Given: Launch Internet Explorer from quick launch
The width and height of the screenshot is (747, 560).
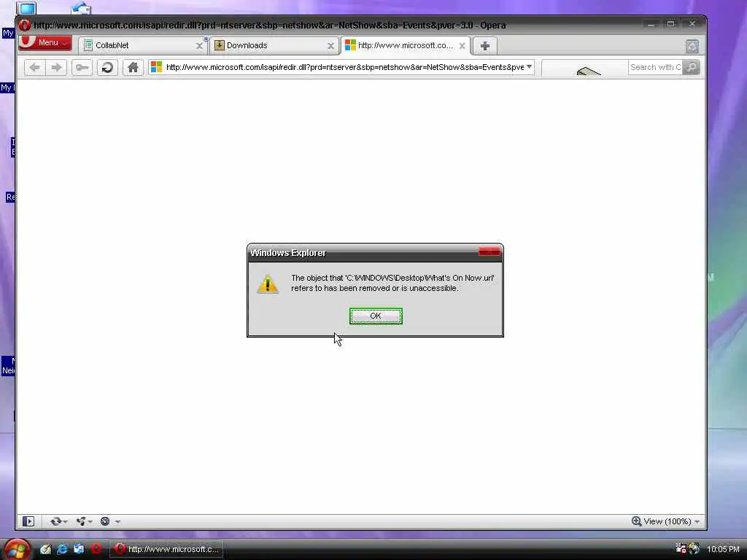Looking at the screenshot, I should [x=62, y=549].
